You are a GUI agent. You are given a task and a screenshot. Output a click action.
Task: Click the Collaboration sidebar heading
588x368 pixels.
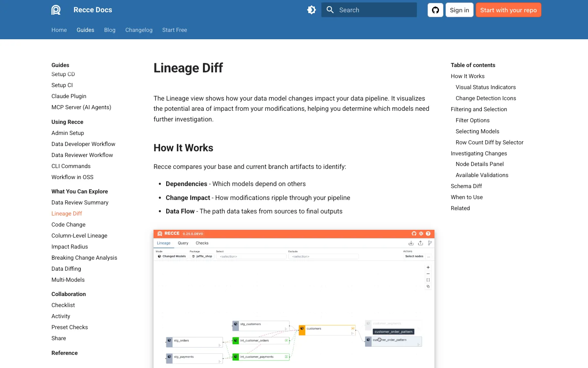pos(69,294)
